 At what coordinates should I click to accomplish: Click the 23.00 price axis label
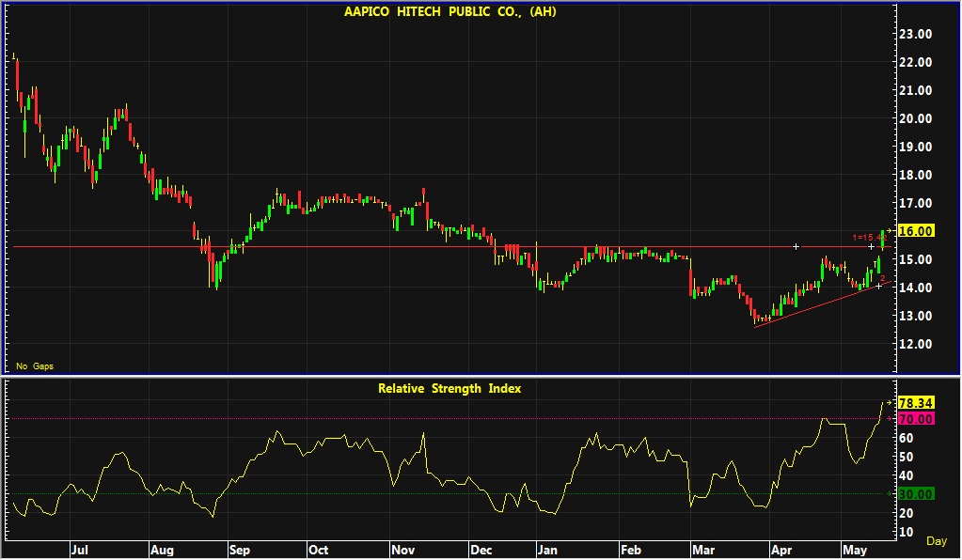[x=915, y=34]
